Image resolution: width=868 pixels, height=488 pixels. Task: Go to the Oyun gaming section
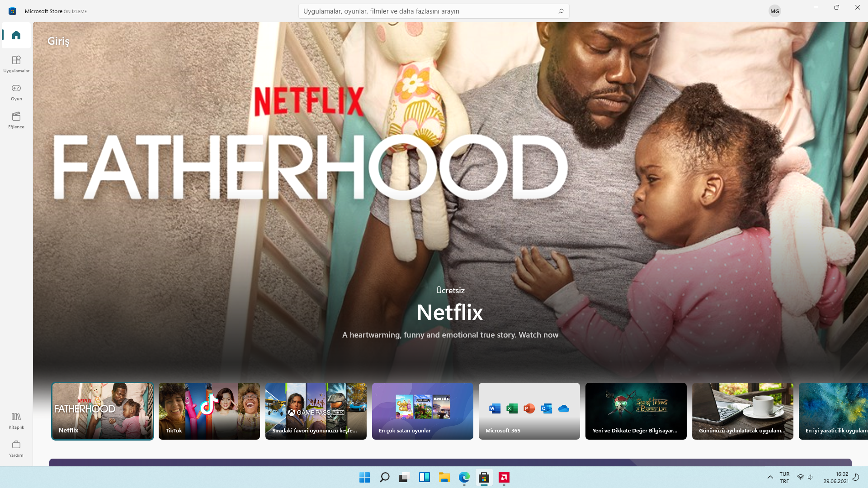click(x=16, y=92)
